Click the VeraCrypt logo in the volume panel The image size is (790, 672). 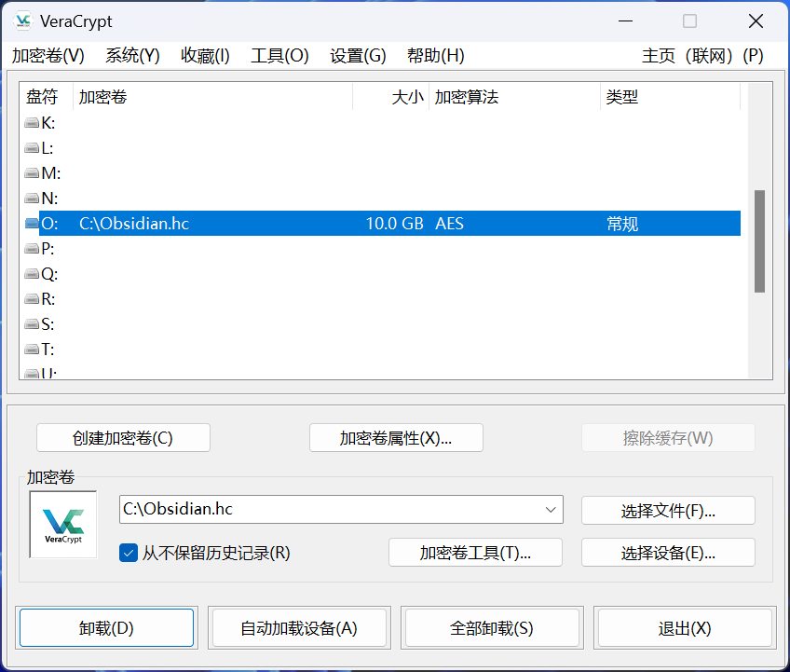pos(63,525)
